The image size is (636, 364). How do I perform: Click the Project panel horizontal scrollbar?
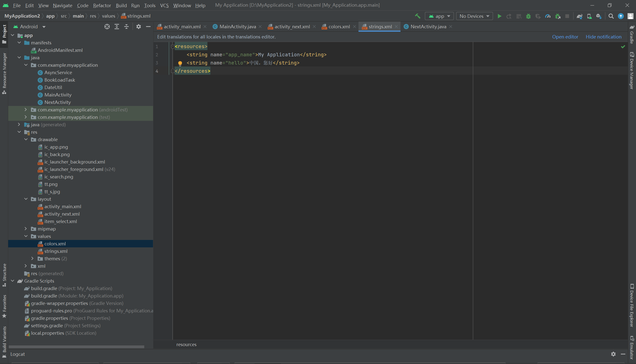click(76, 347)
